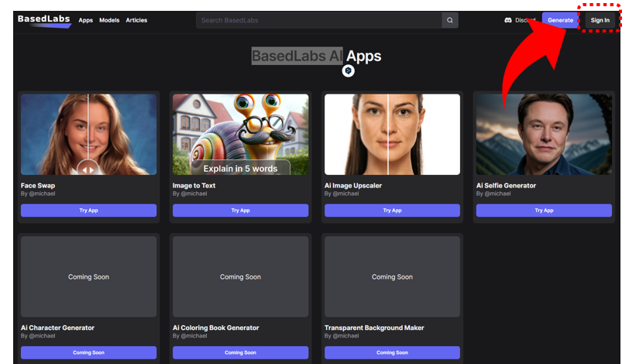The image size is (629, 364).
Task: Click Try App under Image to Text
Action: [240, 211]
